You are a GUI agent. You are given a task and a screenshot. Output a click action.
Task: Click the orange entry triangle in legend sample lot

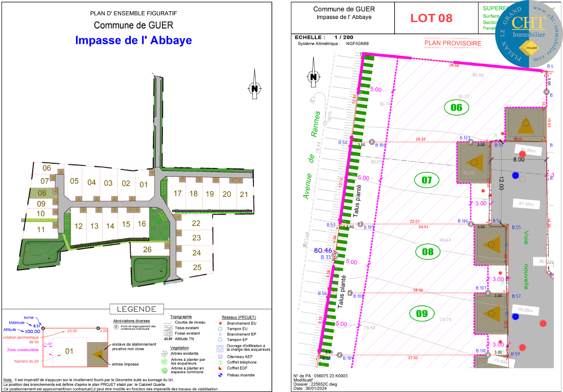pos(98,353)
